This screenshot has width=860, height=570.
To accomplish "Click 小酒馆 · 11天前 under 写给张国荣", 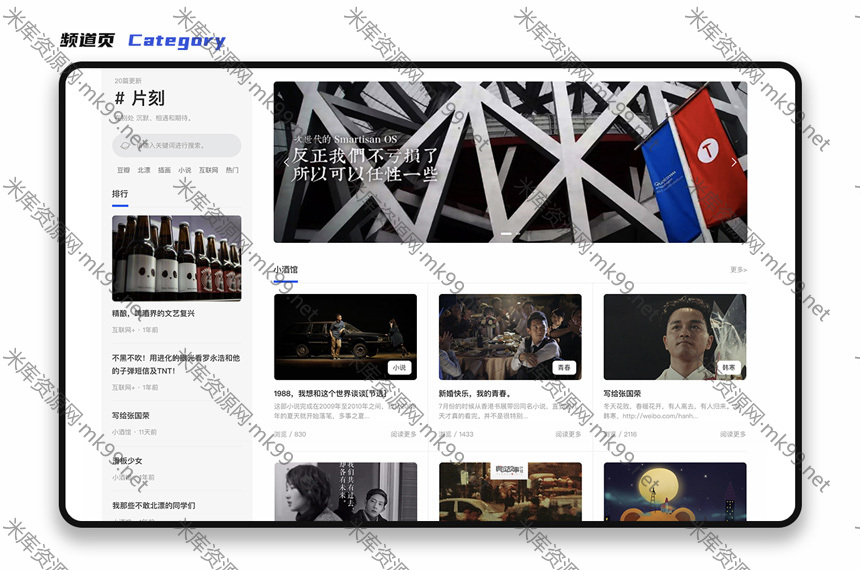I will click(134, 432).
